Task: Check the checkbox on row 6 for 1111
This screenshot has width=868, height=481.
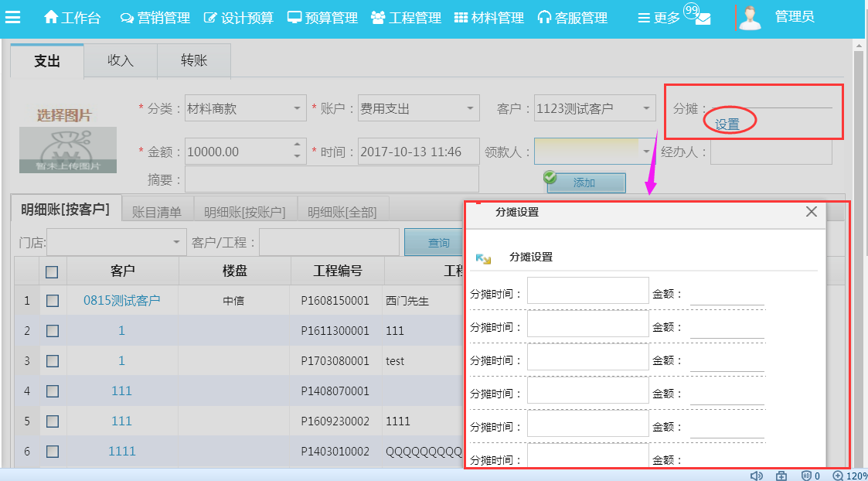Action: pyautogui.click(x=52, y=451)
